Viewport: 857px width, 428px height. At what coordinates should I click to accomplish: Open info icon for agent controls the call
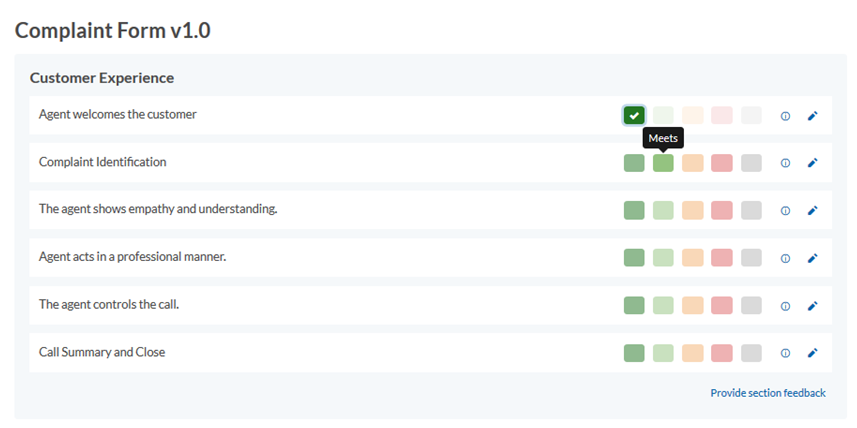pyautogui.click(x=785, y=306)
